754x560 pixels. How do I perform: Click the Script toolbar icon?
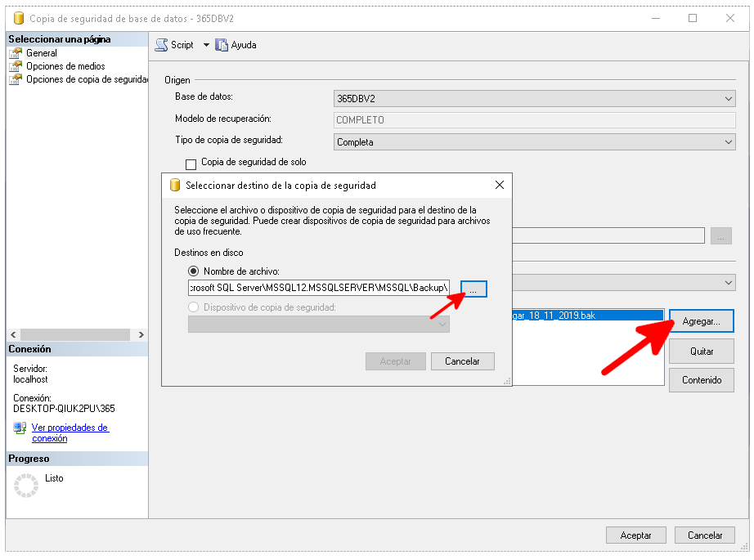click(x=162, y=45)
